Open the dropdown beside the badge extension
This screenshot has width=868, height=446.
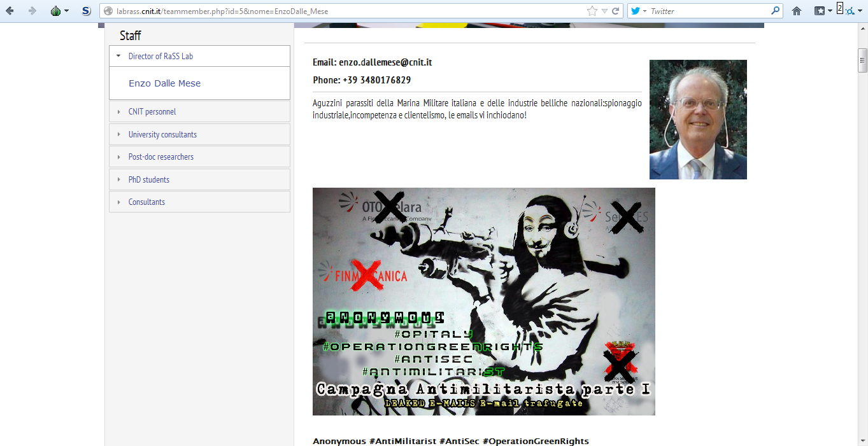coord(860,11)
